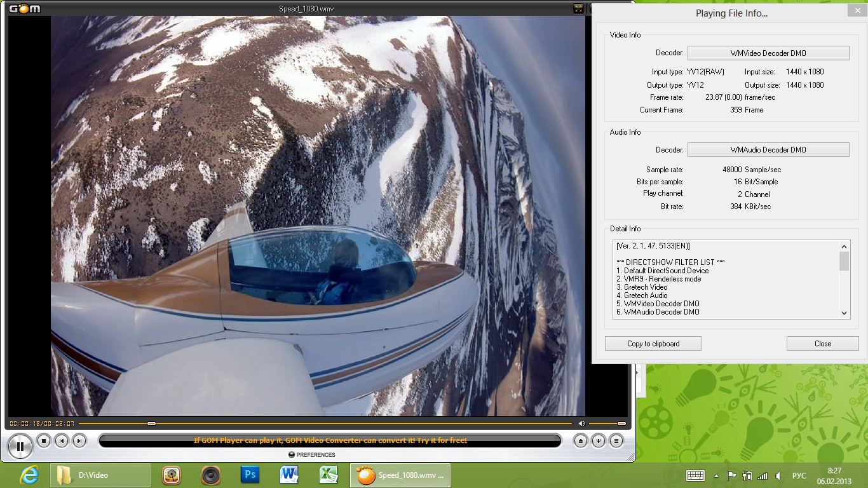Skip to the next track
Screen dimensions: 868x488
pos(79,440)
